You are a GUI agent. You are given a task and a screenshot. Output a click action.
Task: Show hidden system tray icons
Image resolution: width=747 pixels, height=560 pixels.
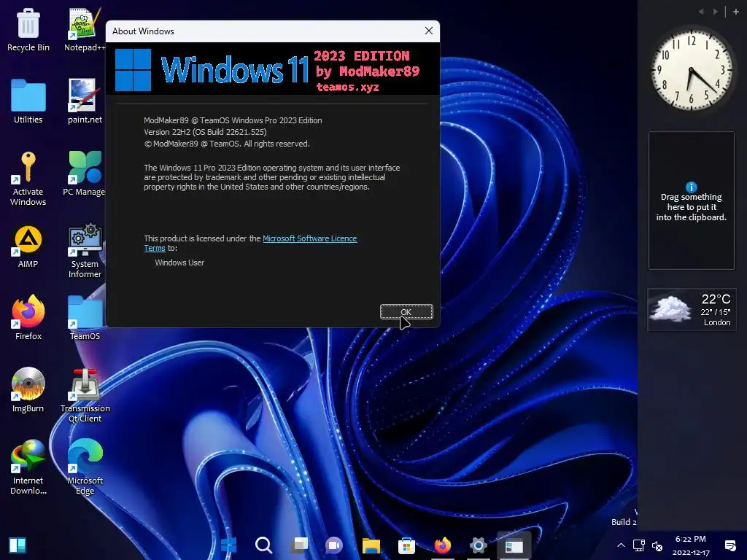(621, 545)
